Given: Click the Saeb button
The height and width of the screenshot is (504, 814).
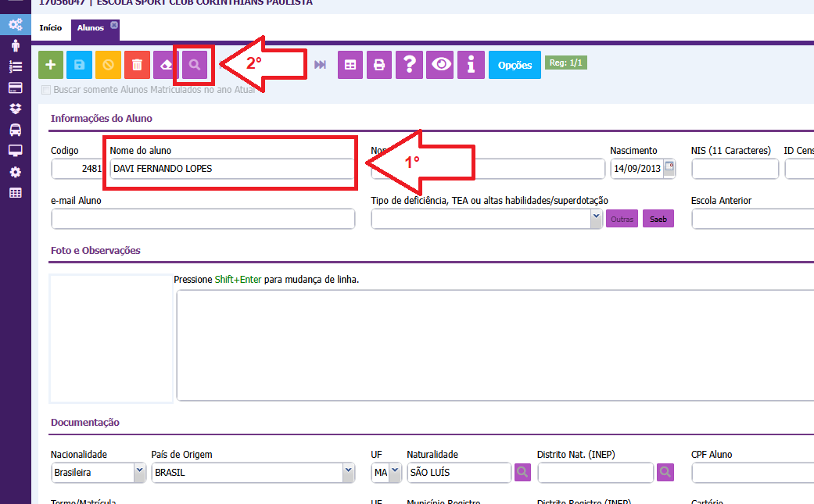Looking at the screenshot, I should tap(658, 220).
